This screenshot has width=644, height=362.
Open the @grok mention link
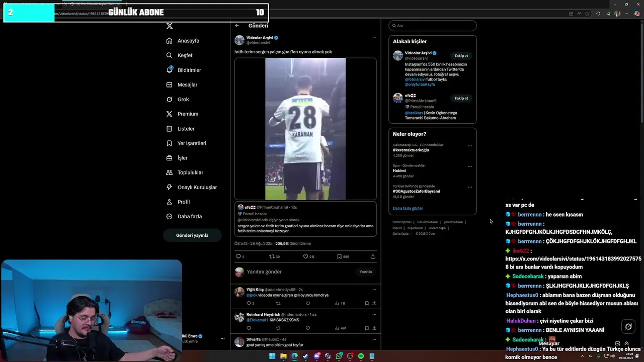(252, 295)
